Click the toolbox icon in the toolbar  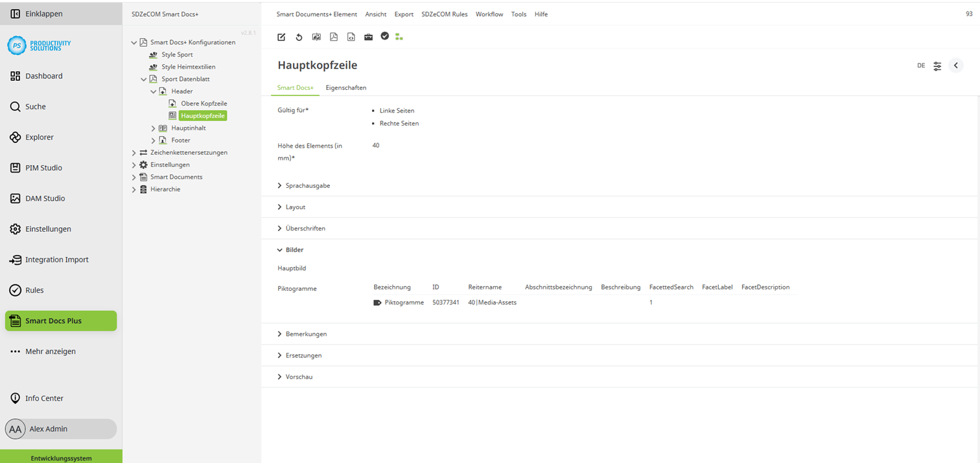point(368,37)
